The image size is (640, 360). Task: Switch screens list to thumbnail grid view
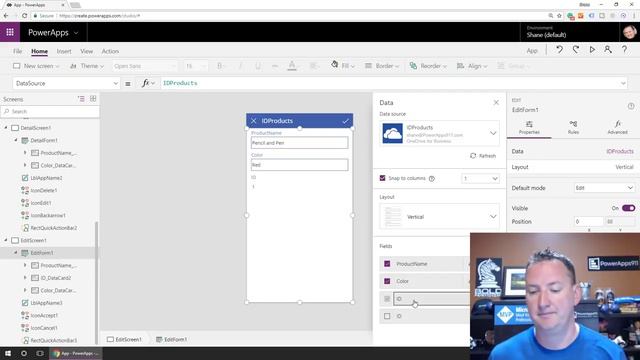pos(93,99)
